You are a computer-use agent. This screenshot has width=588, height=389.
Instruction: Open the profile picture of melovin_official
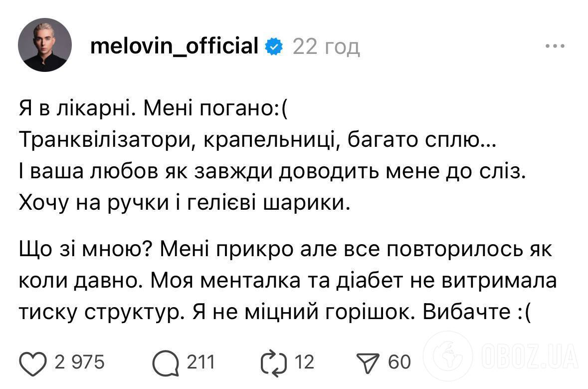(x=45, y=45)
